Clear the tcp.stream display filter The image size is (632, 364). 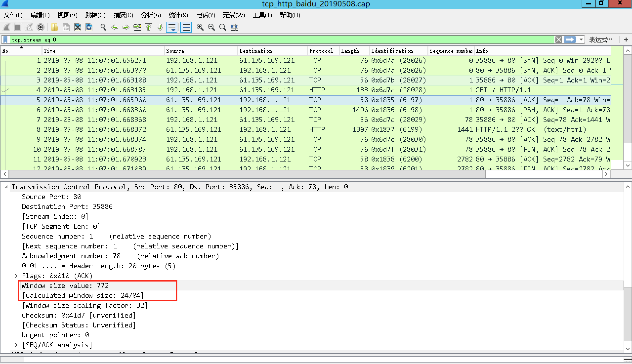[559, 39]
